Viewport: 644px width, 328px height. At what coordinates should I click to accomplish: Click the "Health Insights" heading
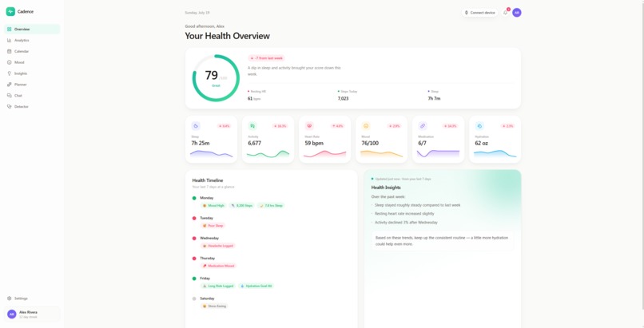coord(386,188)
